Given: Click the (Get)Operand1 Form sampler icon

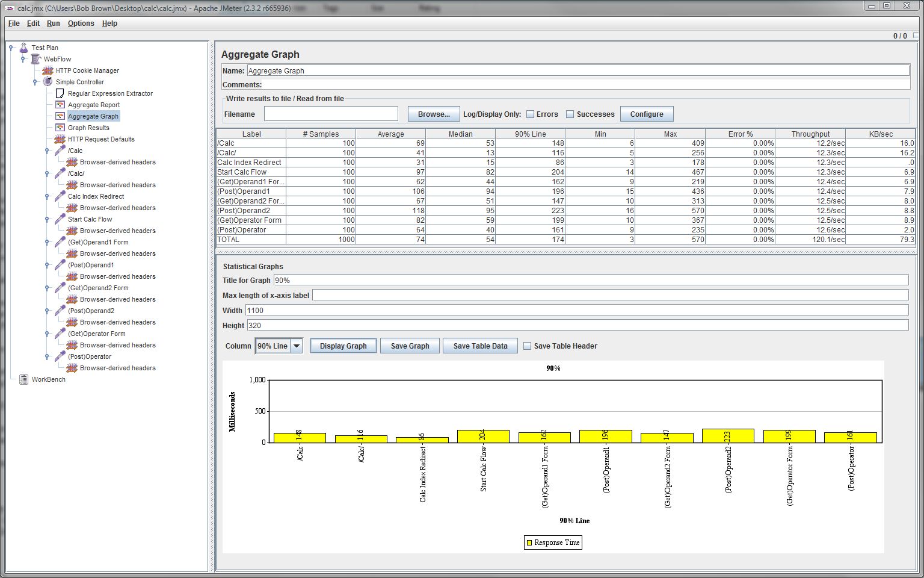Looking at the screenshot, I should [x=60, y=242].
